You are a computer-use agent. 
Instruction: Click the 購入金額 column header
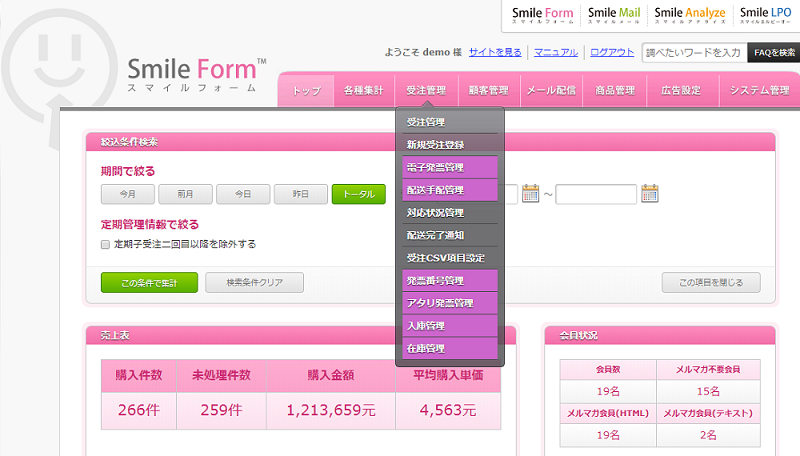click(331, 375)
